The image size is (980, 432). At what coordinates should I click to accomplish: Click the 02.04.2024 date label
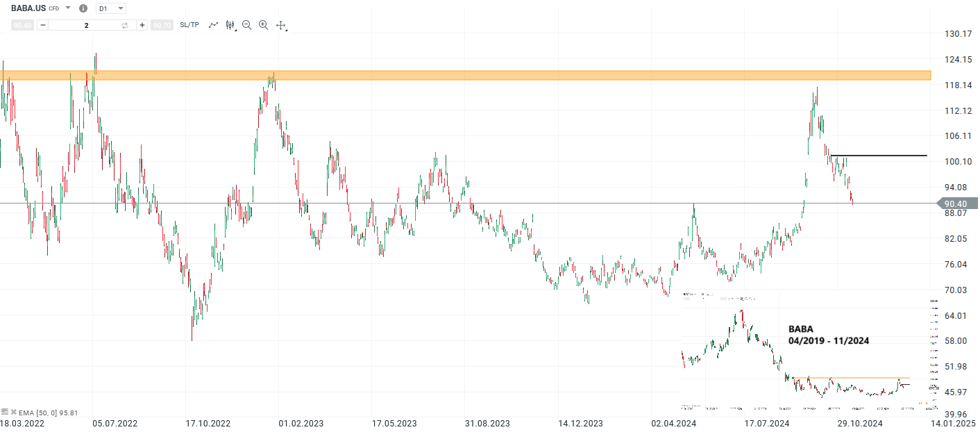674,422
